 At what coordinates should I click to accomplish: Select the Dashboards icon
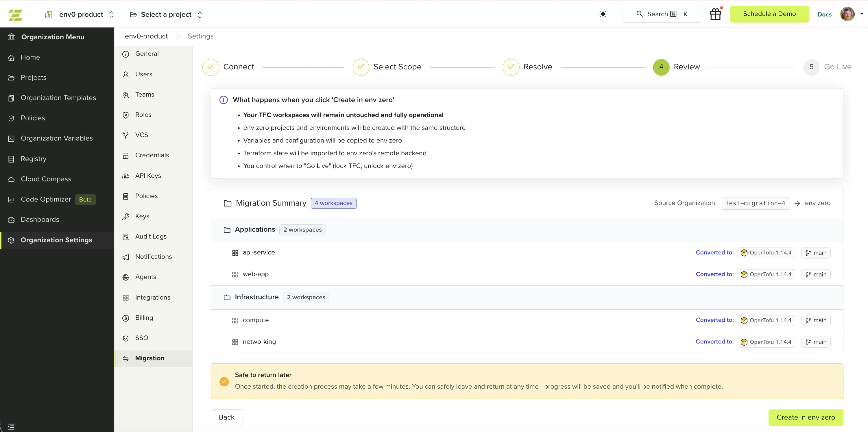[x=12, y=219]
